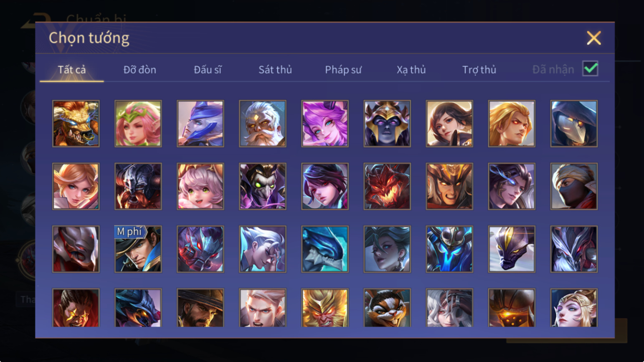Toggle the 'Đã nhận' checkbox
The width and height of the screenshot is (644, 362).
590,68
